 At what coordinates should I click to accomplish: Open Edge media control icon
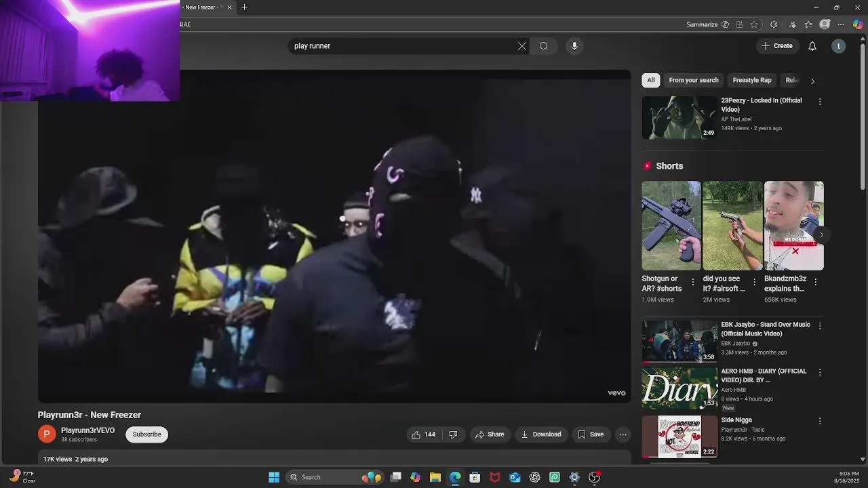tap(792, 24)
